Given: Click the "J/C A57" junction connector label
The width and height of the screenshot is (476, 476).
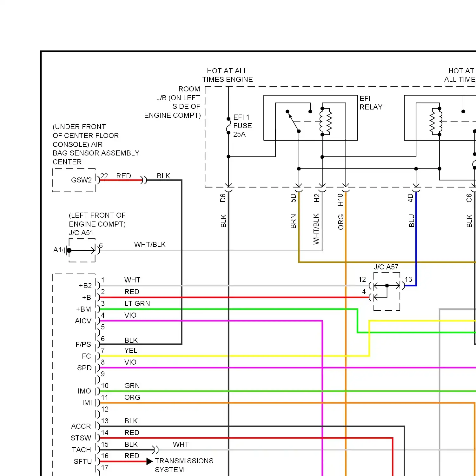Looking at the screenshot, I should 386,267.
